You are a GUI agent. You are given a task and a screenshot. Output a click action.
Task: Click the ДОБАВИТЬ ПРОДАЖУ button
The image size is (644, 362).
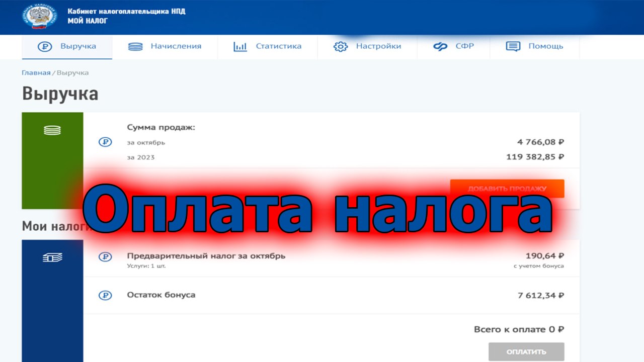coord(507,189)
